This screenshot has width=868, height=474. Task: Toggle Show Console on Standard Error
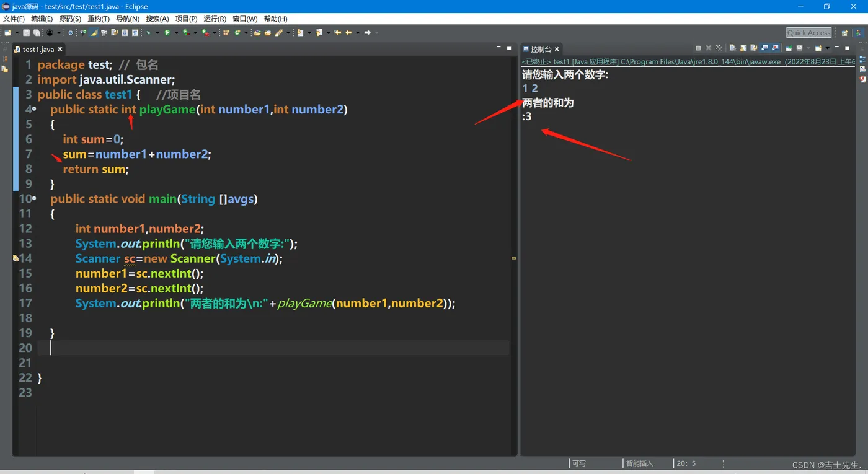click(775, 48)
